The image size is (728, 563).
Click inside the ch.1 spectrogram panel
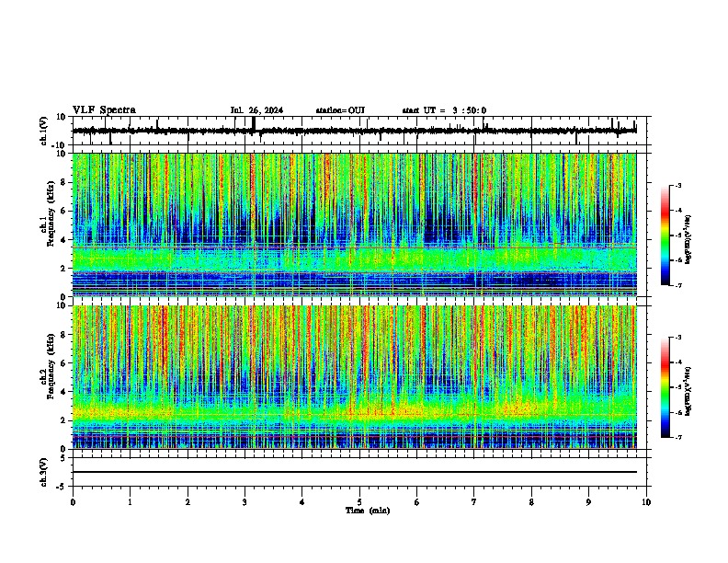354,224
